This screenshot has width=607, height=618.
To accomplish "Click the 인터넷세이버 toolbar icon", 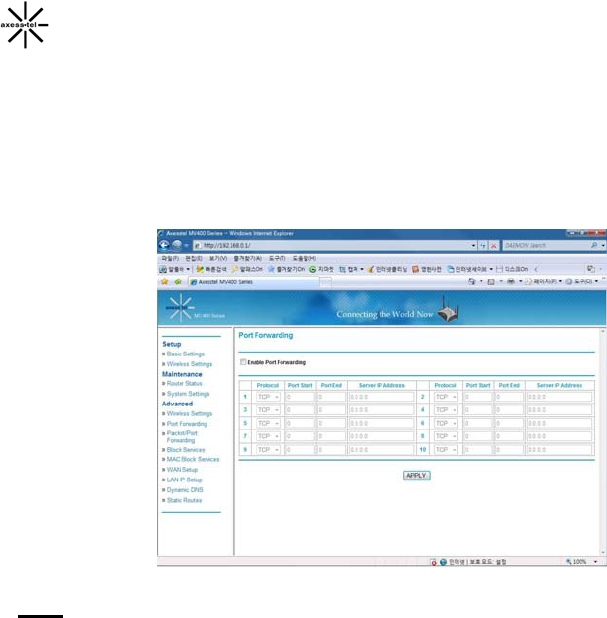I will pyautogui.click(x=451, y=269).
